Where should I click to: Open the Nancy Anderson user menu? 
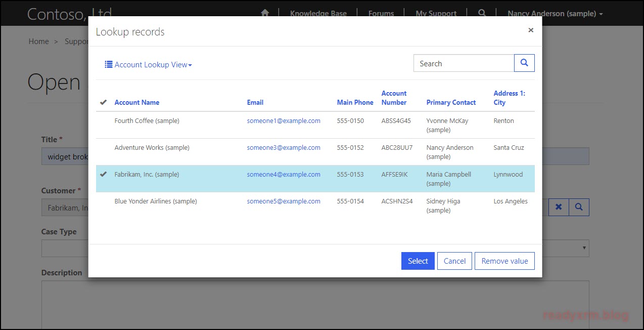[x=555, y=14]
